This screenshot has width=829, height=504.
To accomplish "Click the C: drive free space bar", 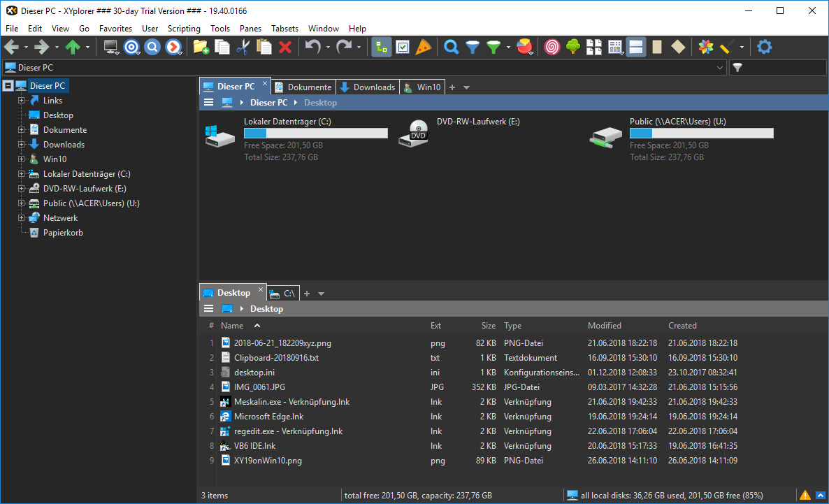I will 315,133.
